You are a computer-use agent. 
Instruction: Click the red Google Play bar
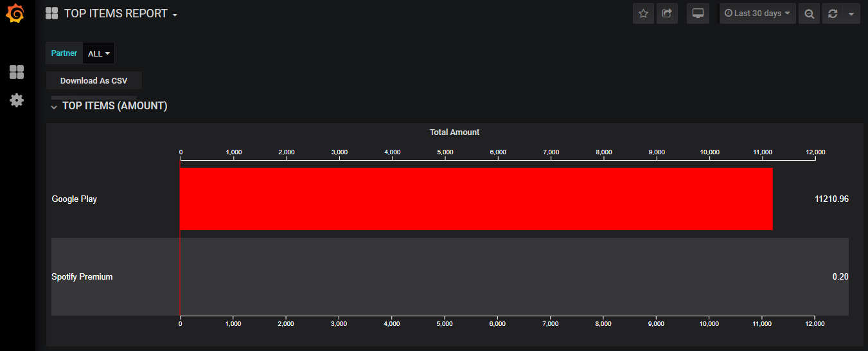(475, 199)
